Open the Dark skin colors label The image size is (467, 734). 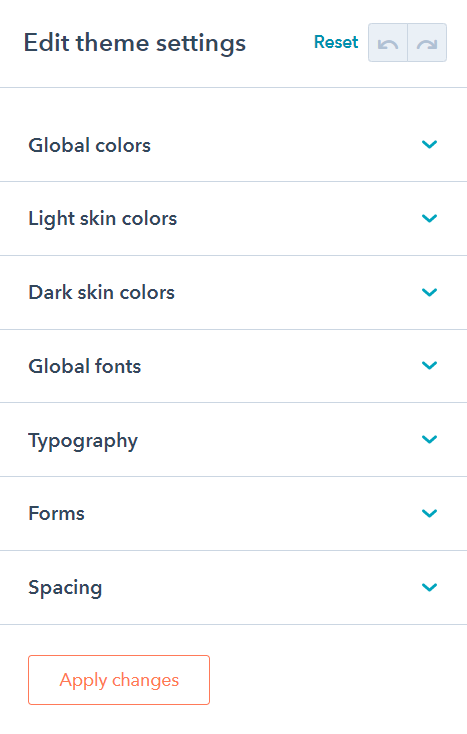coord(102,293)
